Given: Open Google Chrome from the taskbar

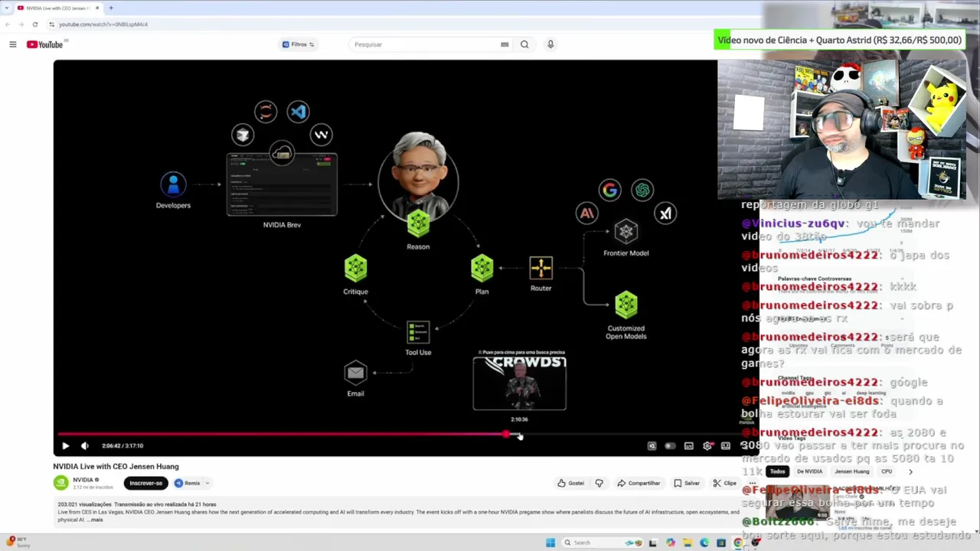Looking at the screenshot, I should [x=737, y=543].
